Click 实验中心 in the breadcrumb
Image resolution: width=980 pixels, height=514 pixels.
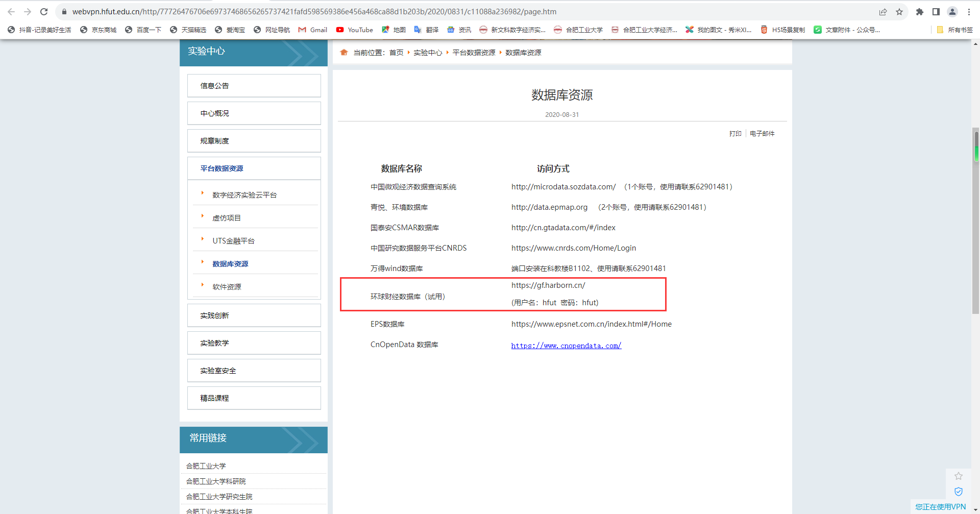click(428, 53)
